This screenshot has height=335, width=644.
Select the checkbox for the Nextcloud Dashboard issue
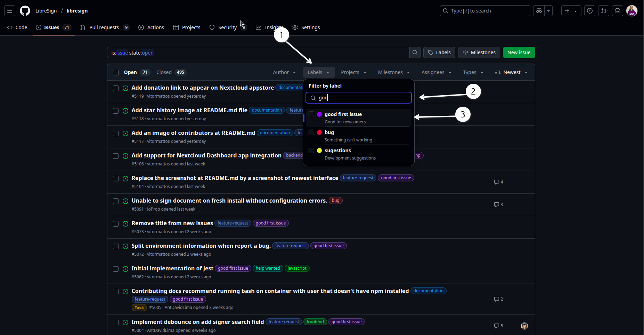[x=116, y=156]
